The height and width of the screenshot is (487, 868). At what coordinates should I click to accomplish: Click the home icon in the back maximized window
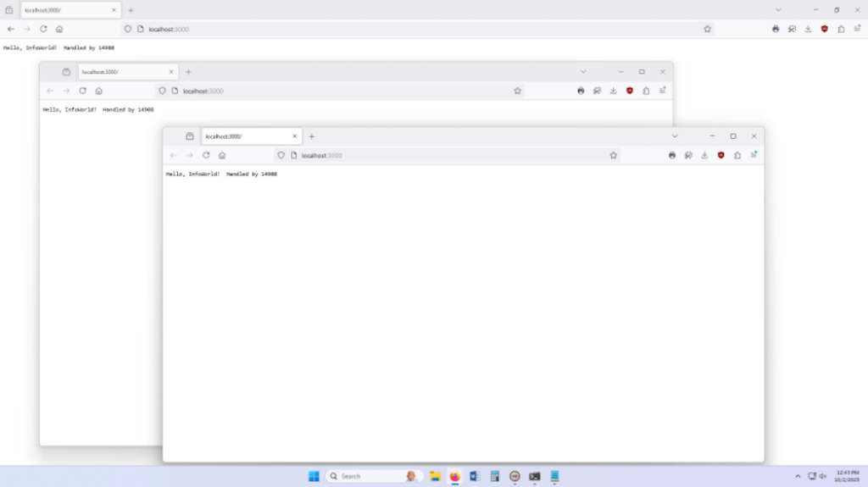(x=59, y=29)
